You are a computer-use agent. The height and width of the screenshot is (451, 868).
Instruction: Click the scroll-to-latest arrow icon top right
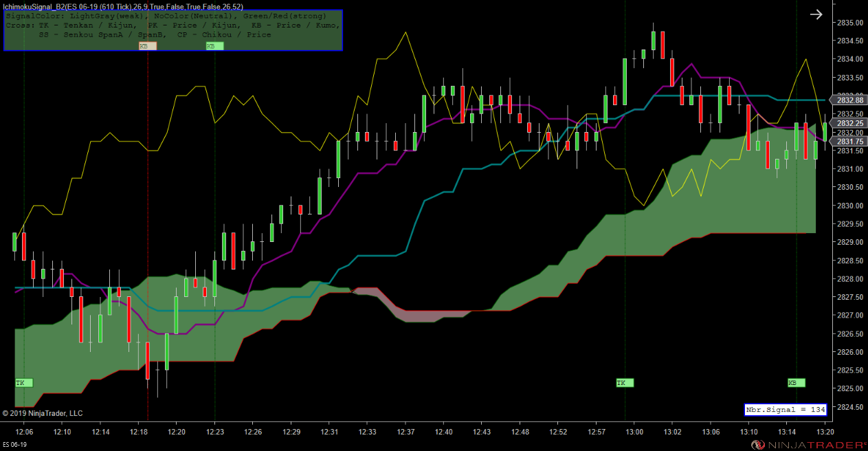[x=816, y=14]
